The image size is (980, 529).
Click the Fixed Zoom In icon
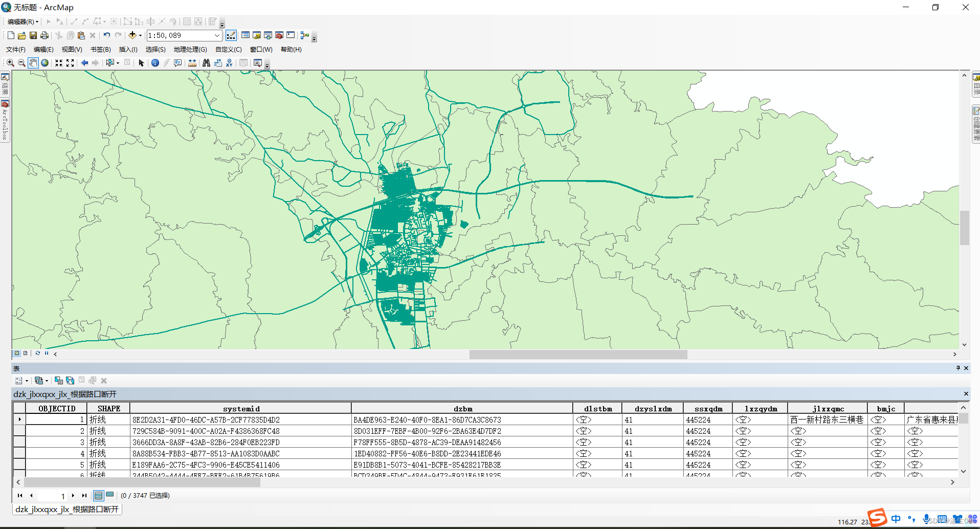[x=59, y=62]
